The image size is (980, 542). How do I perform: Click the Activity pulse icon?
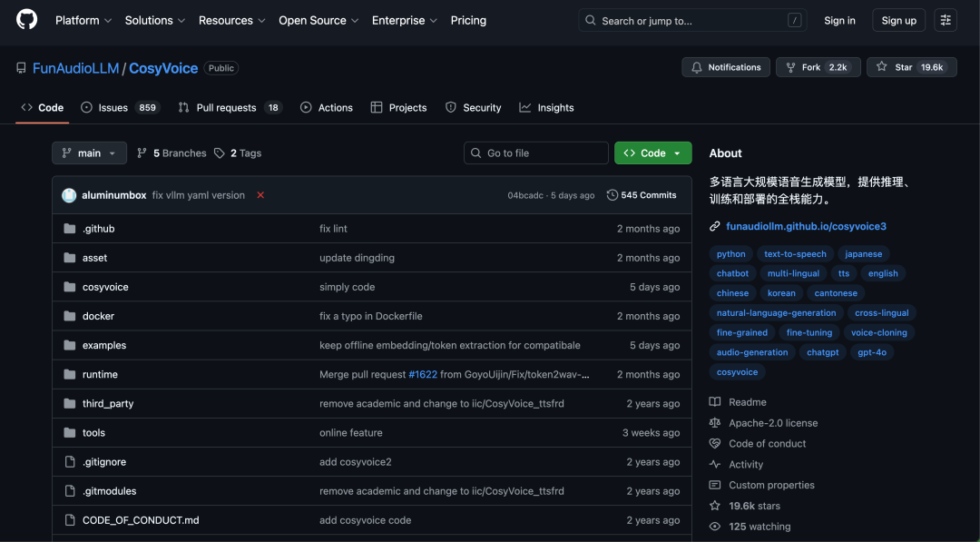[x=714, y=465]
